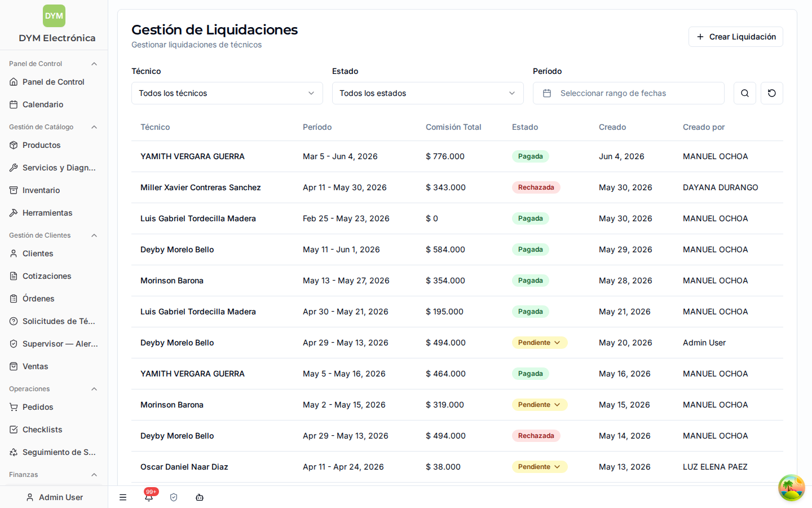Click the date range Período field
812x508 pixels.
click(x=629, y=93)
